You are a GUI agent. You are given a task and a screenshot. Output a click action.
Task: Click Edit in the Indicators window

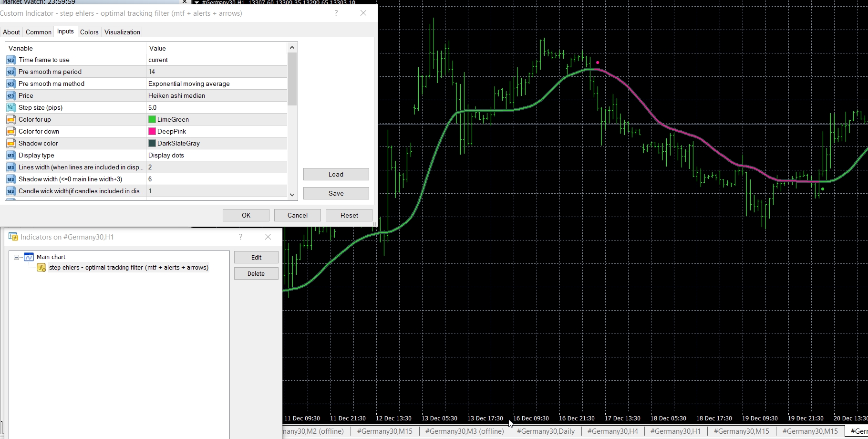[256, 257]
